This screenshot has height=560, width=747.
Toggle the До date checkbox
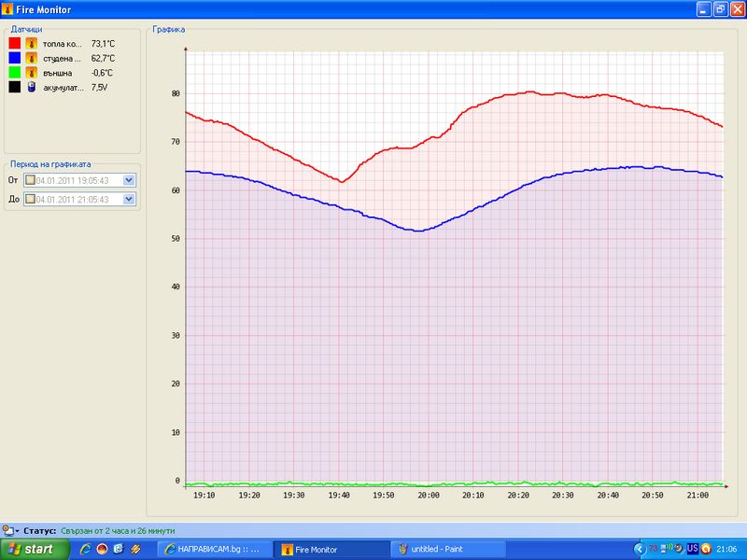(31, 199)
